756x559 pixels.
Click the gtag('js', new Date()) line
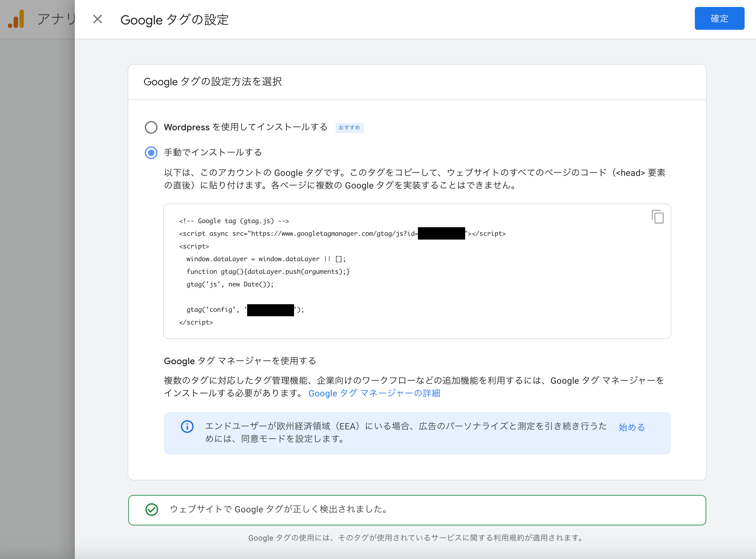(230, 284)
